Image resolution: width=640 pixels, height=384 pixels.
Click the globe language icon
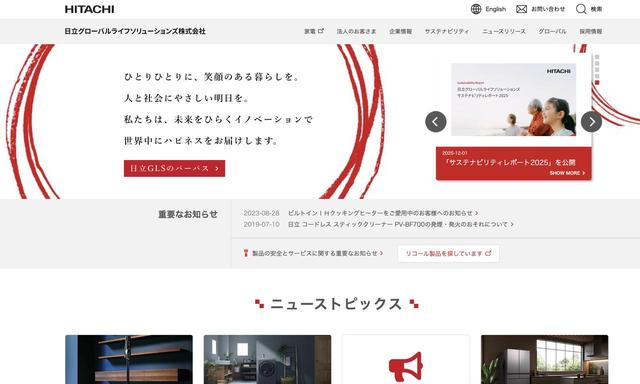point(476,9)
